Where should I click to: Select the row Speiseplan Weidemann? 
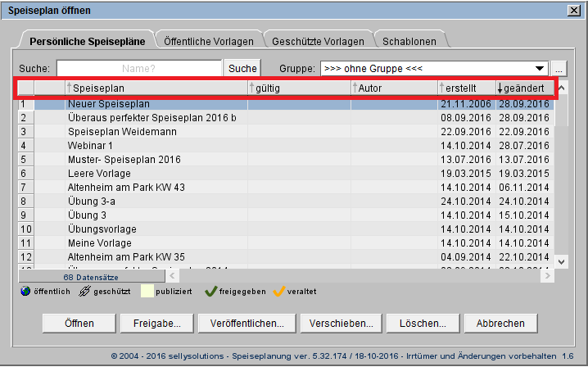click(286, 132)
